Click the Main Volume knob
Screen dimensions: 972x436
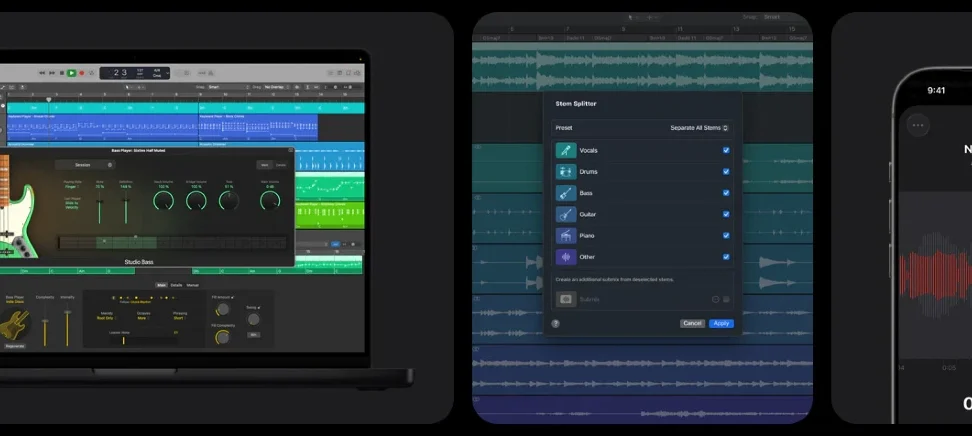pyautogui.click(x=270, y=200)
